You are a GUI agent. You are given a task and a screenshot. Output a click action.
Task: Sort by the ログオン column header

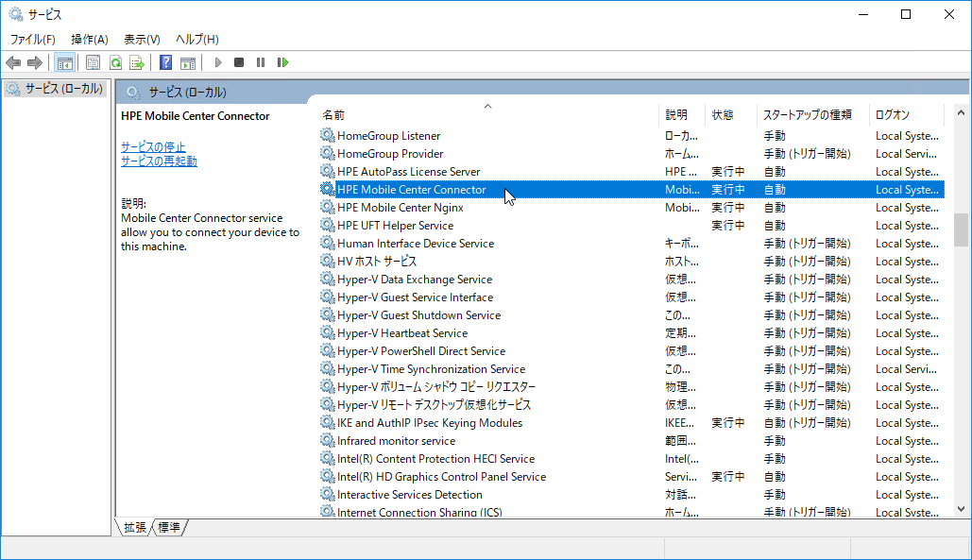(906, 114)
